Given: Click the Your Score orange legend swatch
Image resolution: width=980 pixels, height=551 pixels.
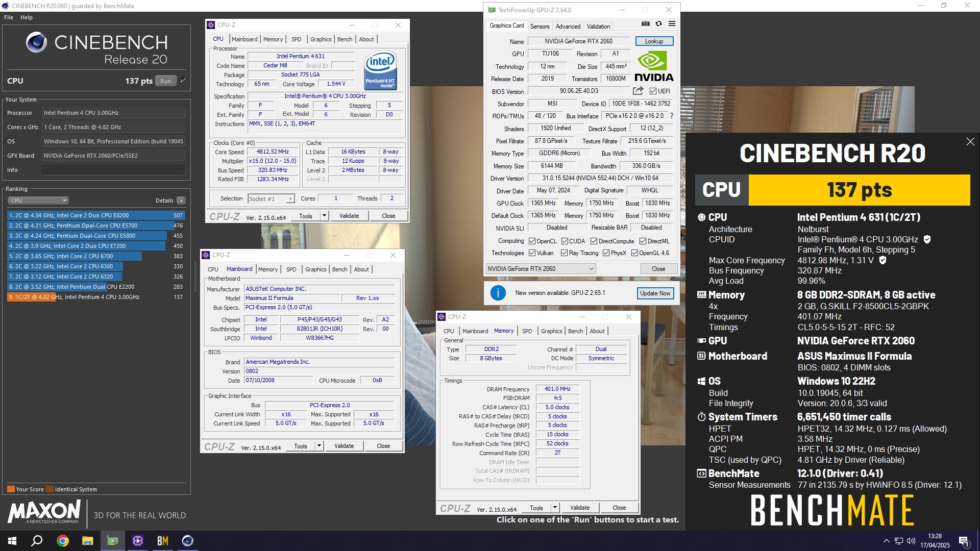Looking at the screenshot, I should click(x=11, y=489).
